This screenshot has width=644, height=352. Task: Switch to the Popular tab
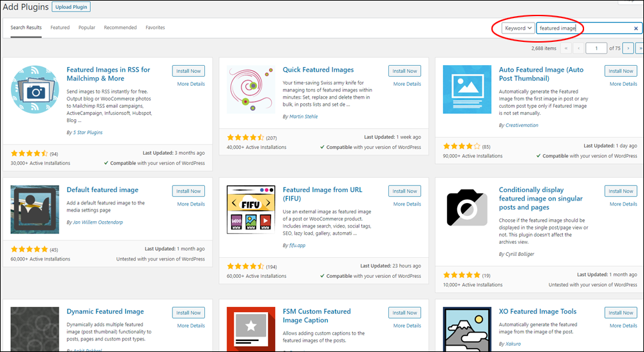coord(87,28)
